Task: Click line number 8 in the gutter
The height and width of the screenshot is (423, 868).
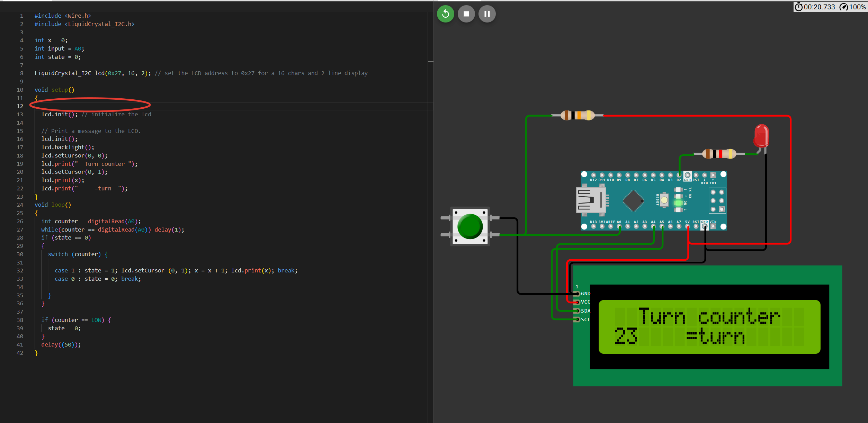Action: [21, 73]
